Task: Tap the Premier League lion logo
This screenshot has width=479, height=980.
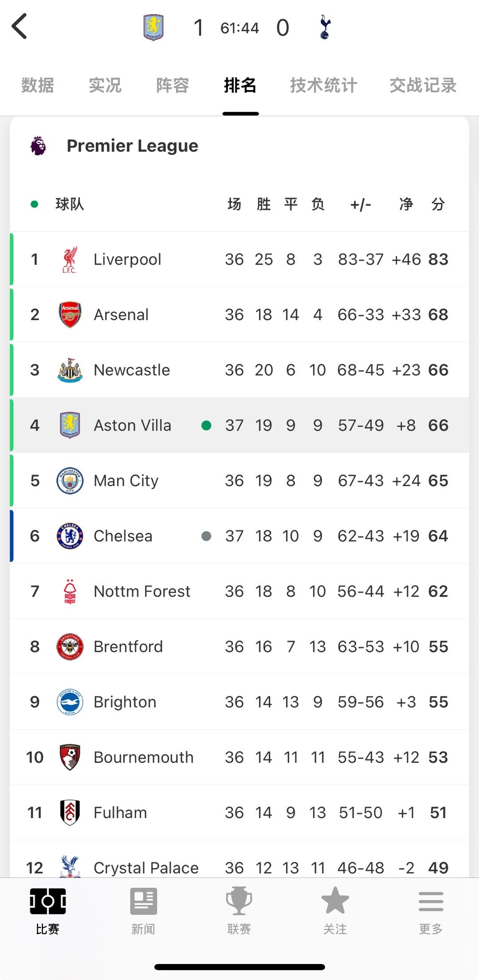Action: tap(38, 146)
